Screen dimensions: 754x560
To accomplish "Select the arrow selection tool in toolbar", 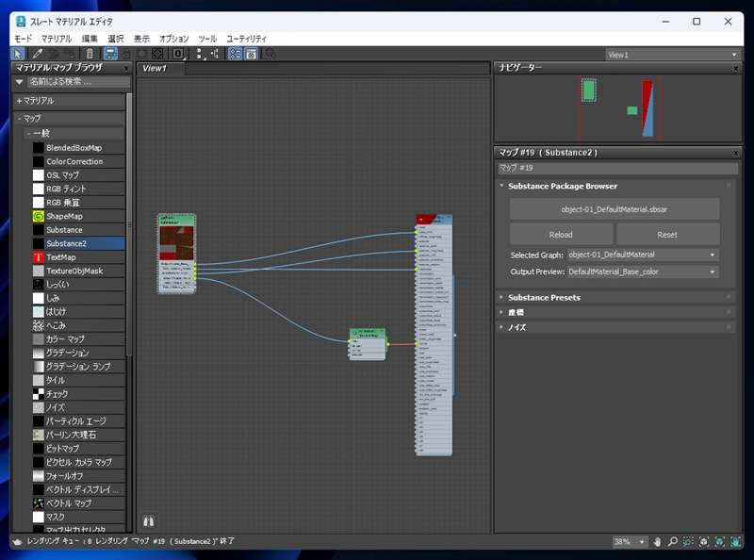I will 18,54.
